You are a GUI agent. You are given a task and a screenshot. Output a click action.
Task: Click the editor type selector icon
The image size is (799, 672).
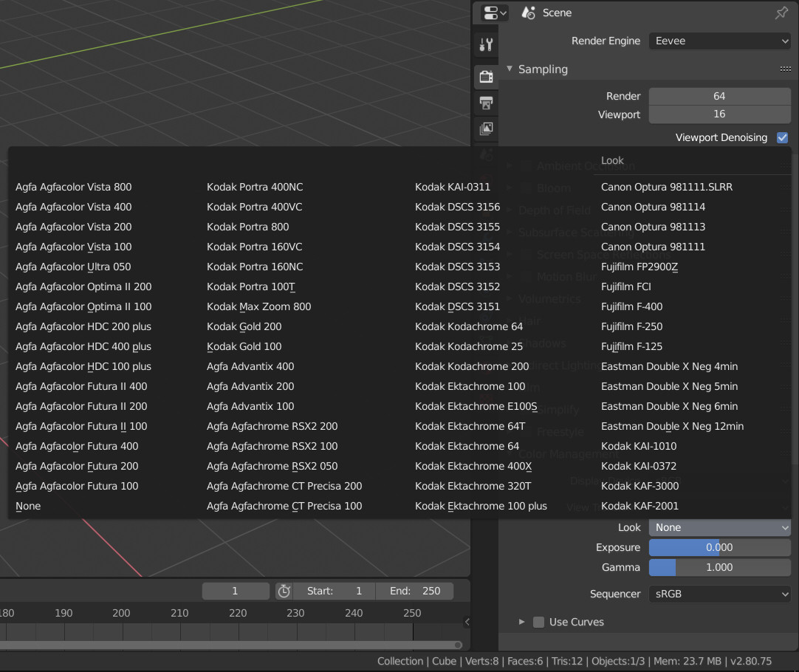[492, 13]
